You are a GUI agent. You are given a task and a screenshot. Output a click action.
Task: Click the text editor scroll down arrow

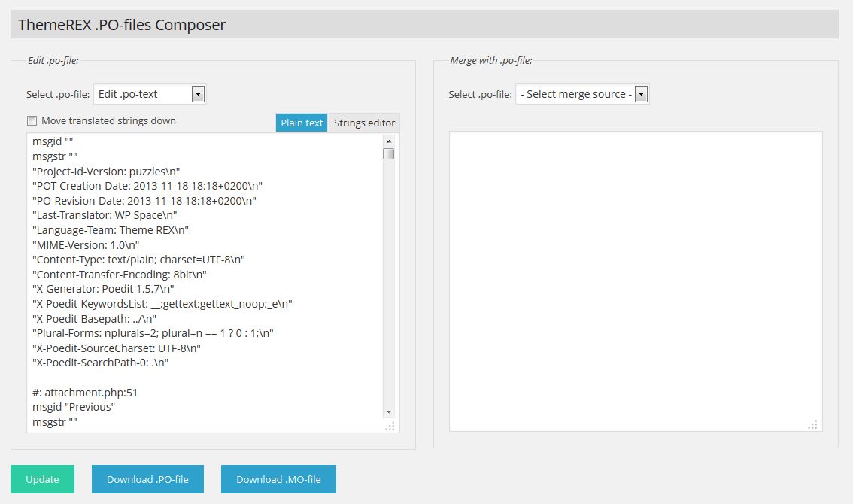click(388, 411)
